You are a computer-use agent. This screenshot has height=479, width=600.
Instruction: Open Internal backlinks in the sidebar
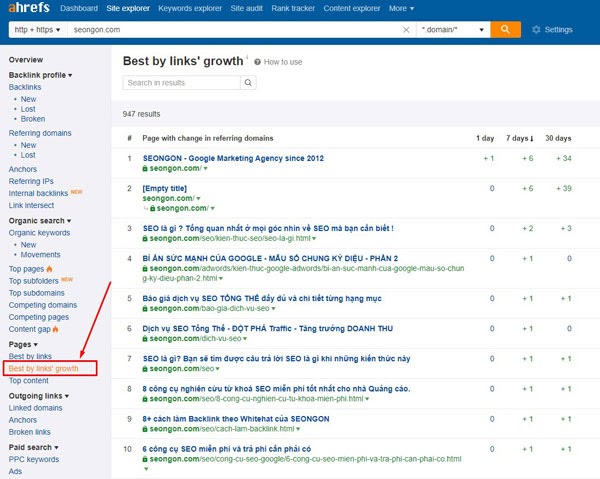click(38, 194)
